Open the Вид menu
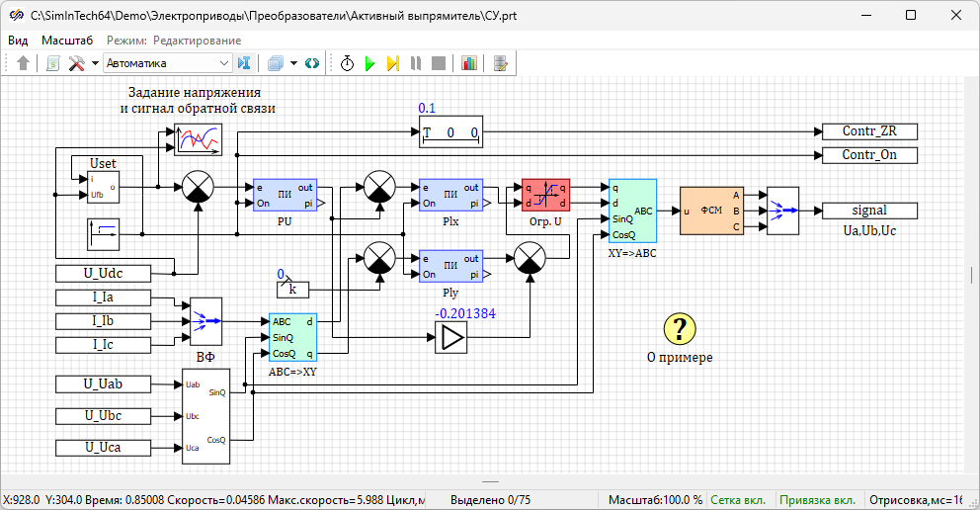This screenshot has width=980, height=510. point(18,41)
